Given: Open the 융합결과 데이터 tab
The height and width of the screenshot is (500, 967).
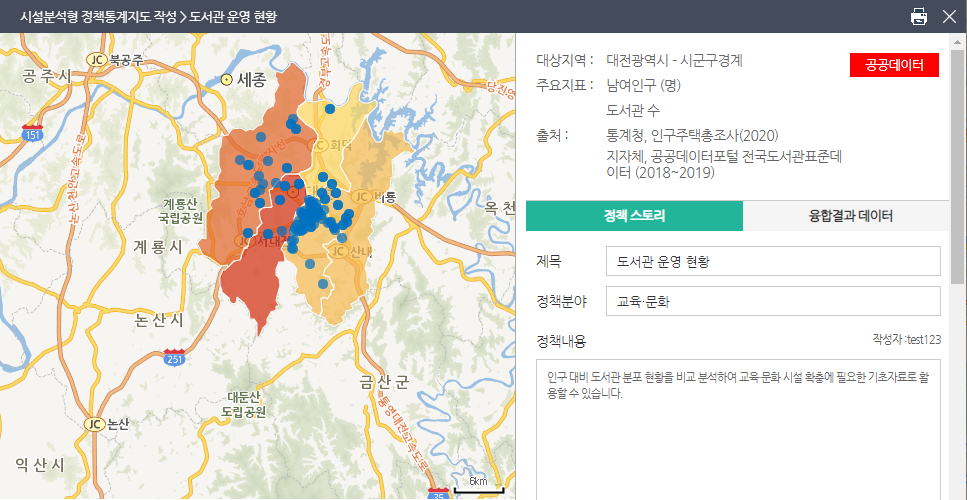Looking at the screenshot, I should click(x=850, y=216).
